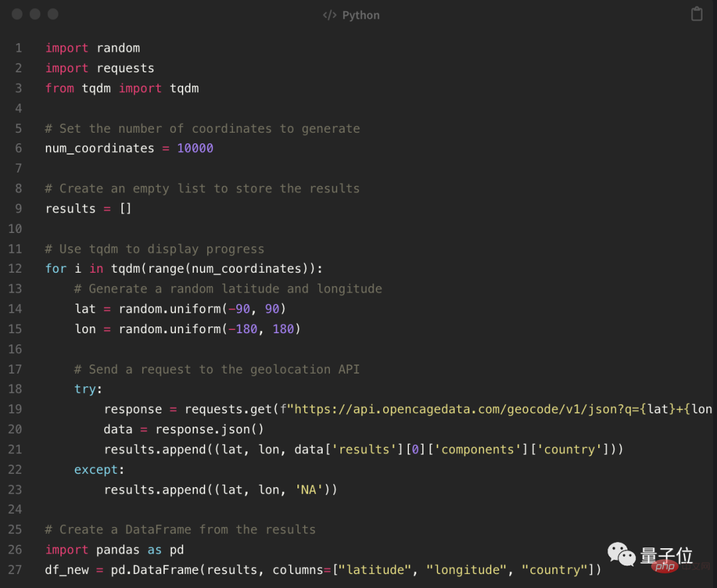Click line number 24 in the gutter
This screenshot has height=588, width=717.
point(15,509)
